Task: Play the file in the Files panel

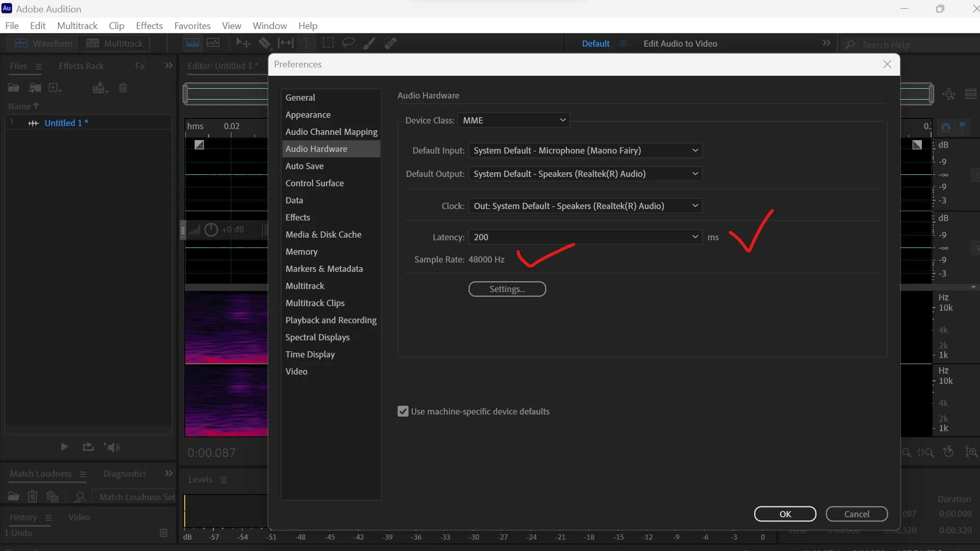Action: pyautogui.click(x=64, y=447)
